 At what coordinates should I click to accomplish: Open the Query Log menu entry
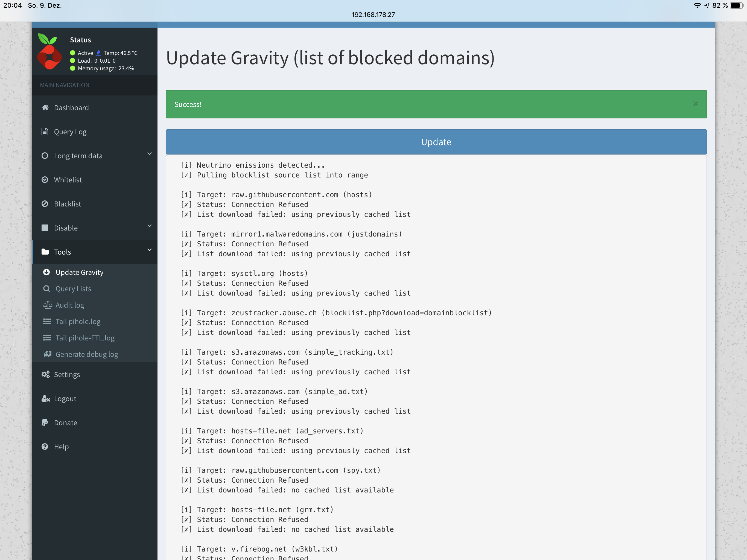pos(70,132)
